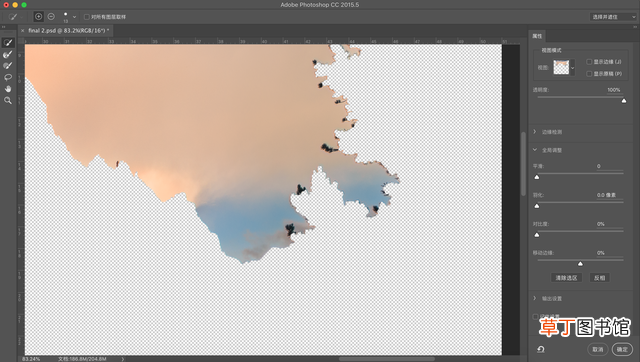Select the Lasso tool

click(8, 77)
